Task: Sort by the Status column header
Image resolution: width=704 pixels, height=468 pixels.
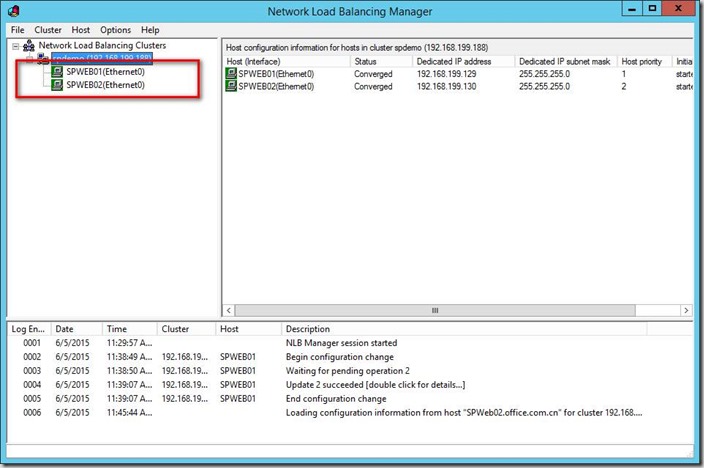Action: (380, 61)
